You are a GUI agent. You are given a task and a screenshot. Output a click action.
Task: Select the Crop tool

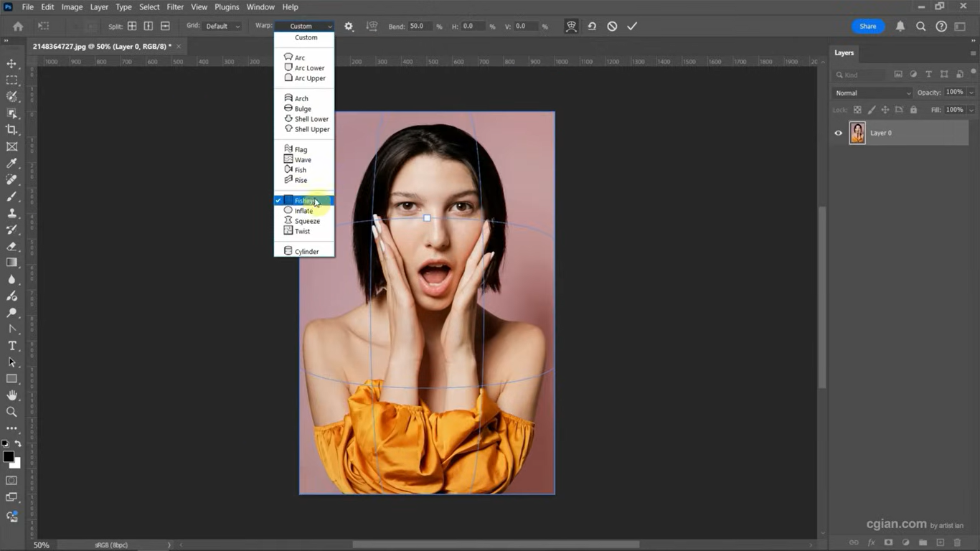[x=11, y=130]
